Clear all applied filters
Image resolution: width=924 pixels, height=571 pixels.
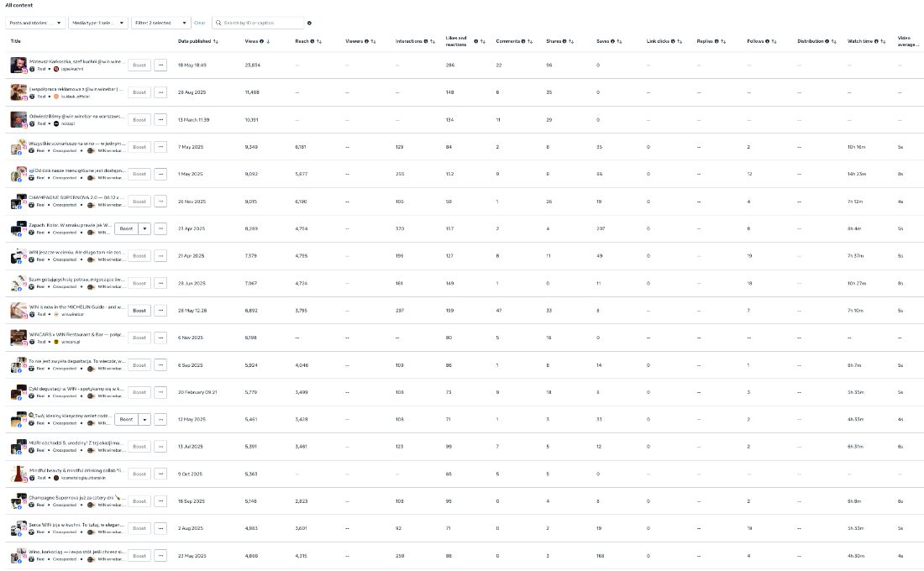[x=200, y=23]
